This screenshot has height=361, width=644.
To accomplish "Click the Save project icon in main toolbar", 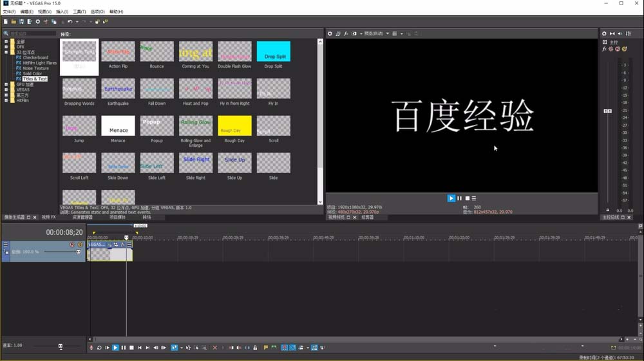I will pos(21,21).
